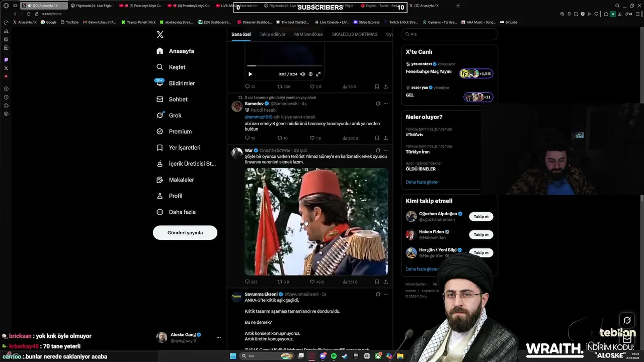Viewport: 644px width, 362px height.
Task: Open @temmuz1919 mention link
Action: tap(259, 117)
